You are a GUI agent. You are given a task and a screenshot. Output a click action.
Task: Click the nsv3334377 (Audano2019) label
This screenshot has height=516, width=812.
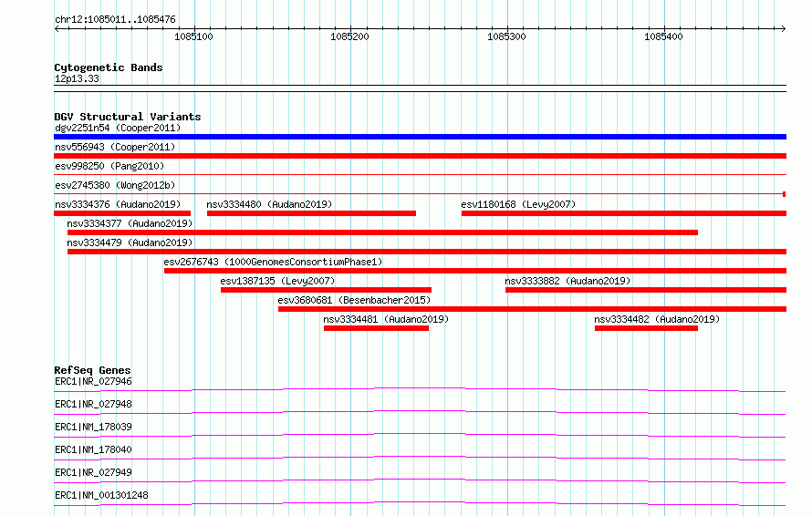pyautogui.click(x=130, y=223)
